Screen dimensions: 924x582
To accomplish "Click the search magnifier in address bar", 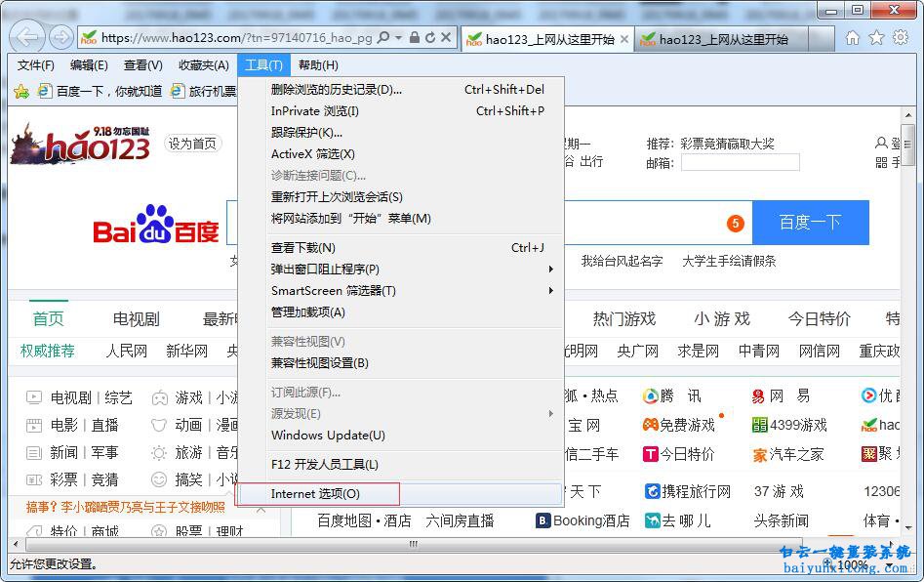I will [x=383, y=38].
